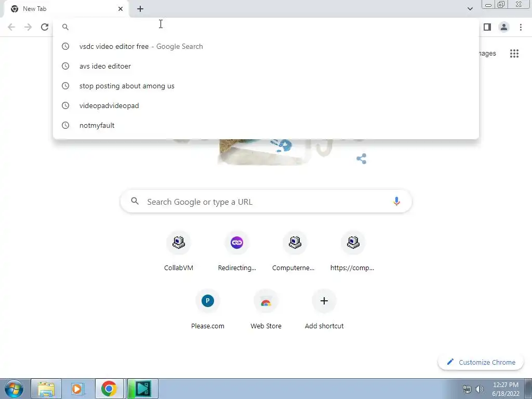
Task: Open Windows Media Player from taskbar
Action: 77,389
